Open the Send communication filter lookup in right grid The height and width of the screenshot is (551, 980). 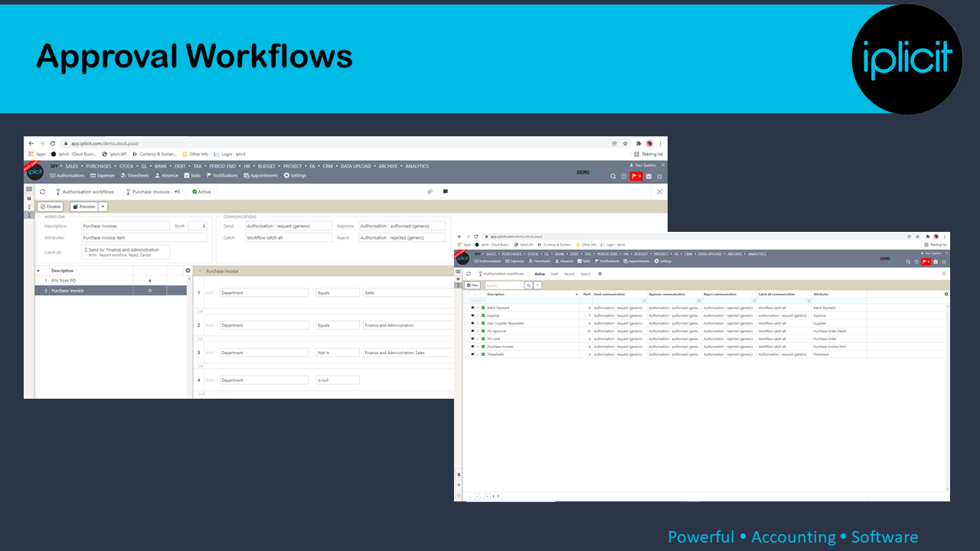tap(645, 301)
